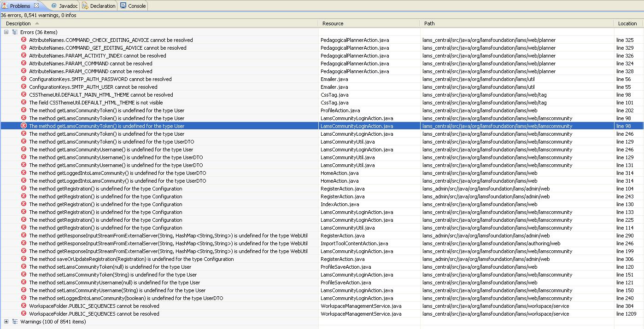This screenshot has height=329, width=644.
Task: Click the Warnings group category icon
Action: coord(15,322)
